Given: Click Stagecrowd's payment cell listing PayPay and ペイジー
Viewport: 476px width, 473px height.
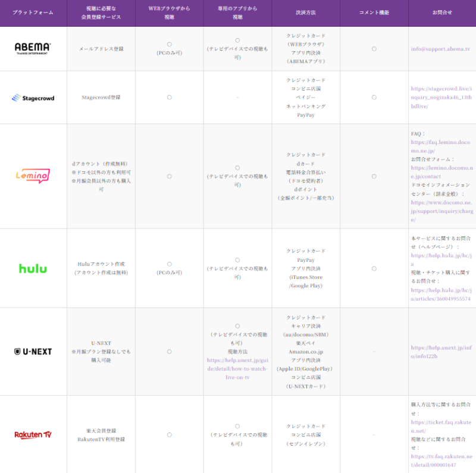Looking at the screenshot, I should click(306, 98).
